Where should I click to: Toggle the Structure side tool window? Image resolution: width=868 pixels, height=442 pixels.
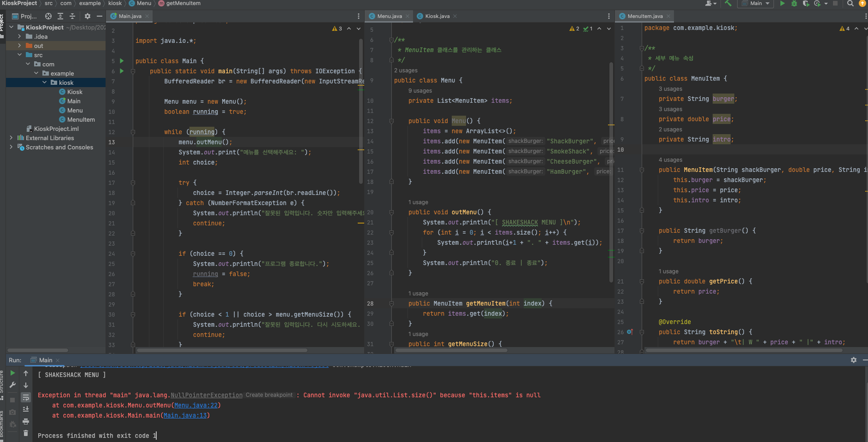(2, 385)
